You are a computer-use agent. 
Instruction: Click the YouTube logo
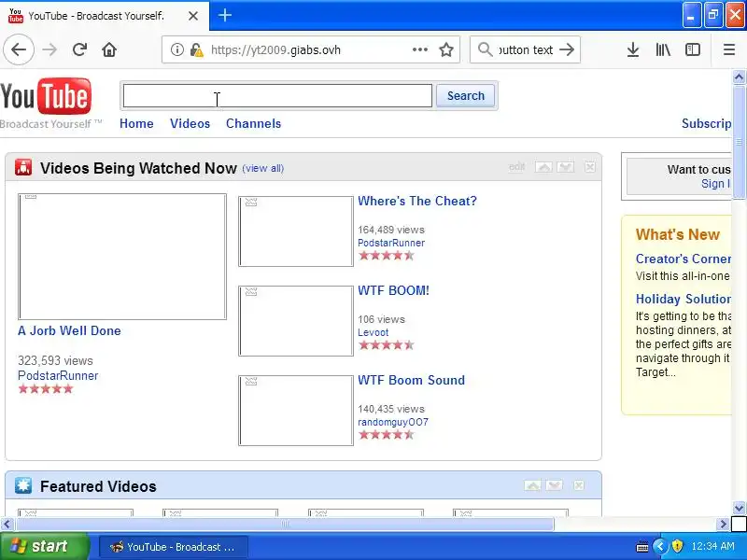(46, 97)
